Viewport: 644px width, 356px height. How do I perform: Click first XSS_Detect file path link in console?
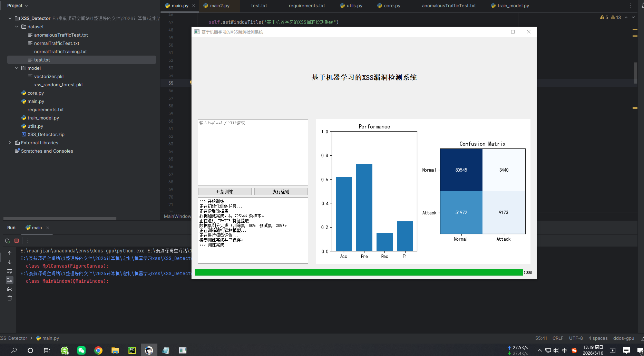[x=106, y=258]
